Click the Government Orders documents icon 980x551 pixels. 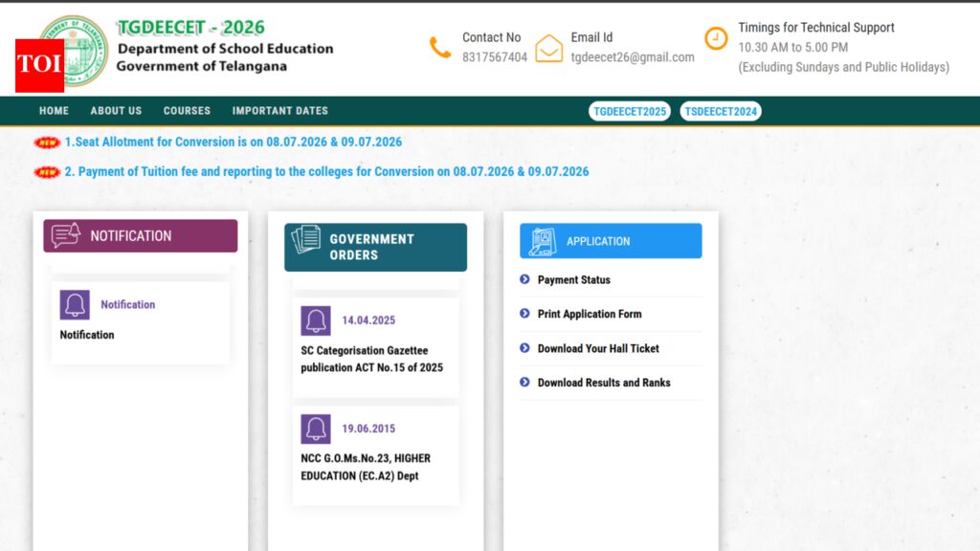point(305,239)
